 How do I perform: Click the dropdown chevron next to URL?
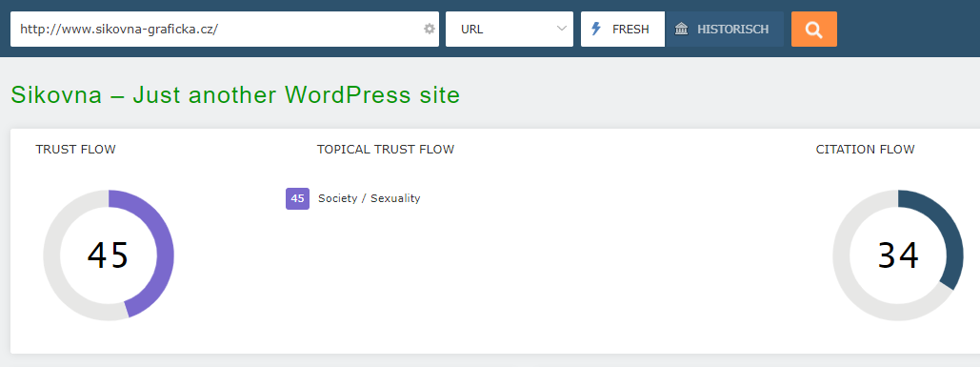point(561,29)
